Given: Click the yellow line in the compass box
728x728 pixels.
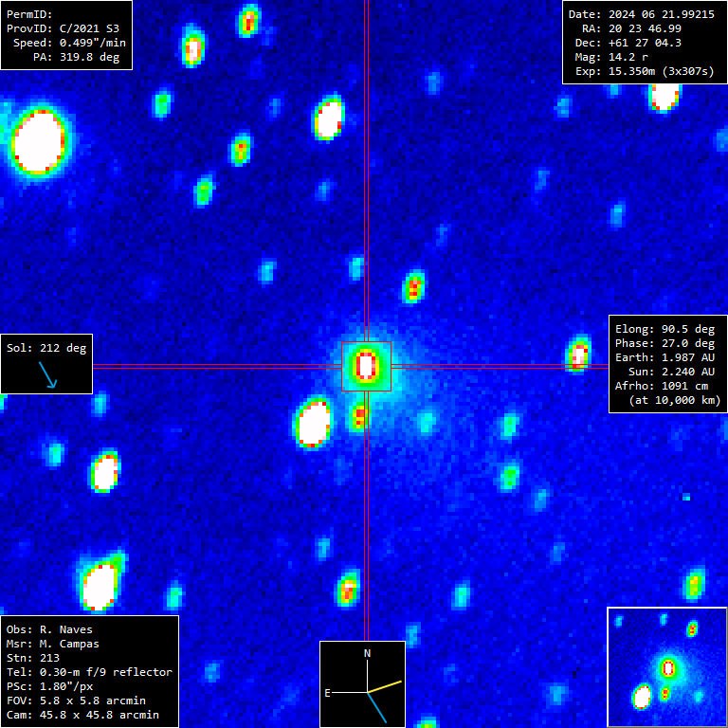Looking at the screenshot, I should click(385, 686).
